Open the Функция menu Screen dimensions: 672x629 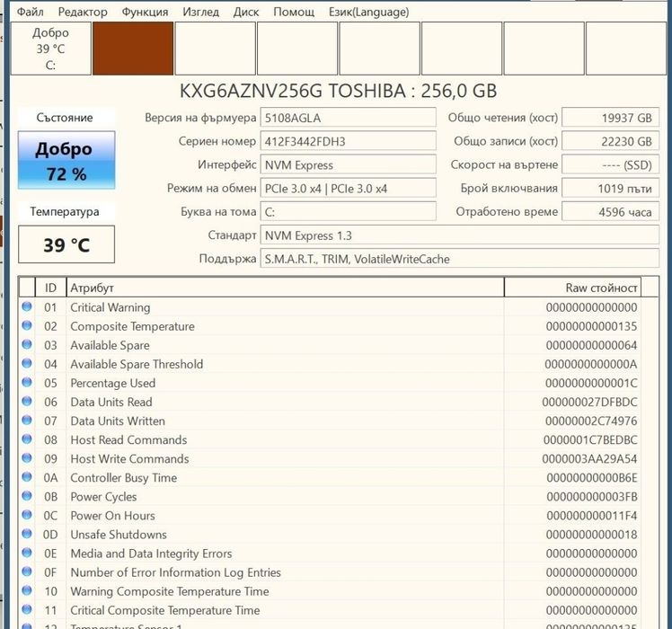pos(145,12)
